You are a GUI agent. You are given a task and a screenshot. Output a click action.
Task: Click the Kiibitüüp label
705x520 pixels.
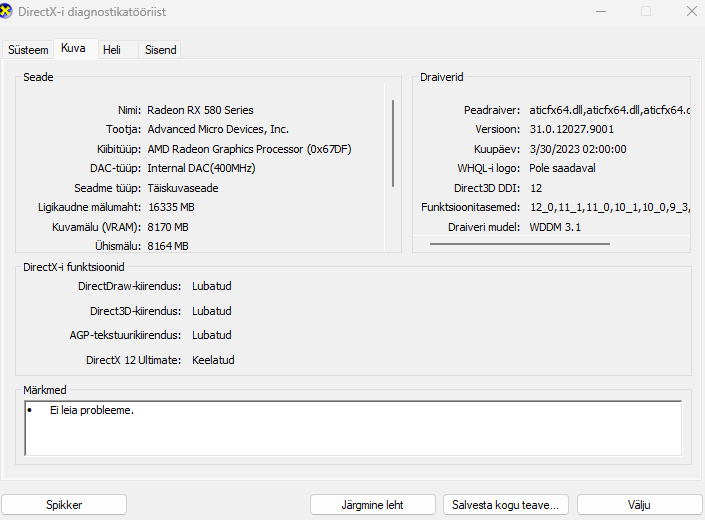(x=119, y=149)
